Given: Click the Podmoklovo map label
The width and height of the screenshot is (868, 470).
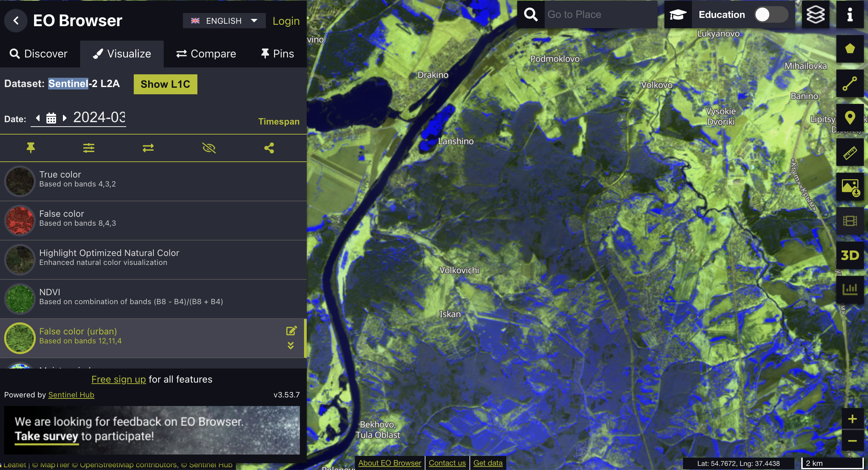Looking at the screenshot, I should point(555,59).
